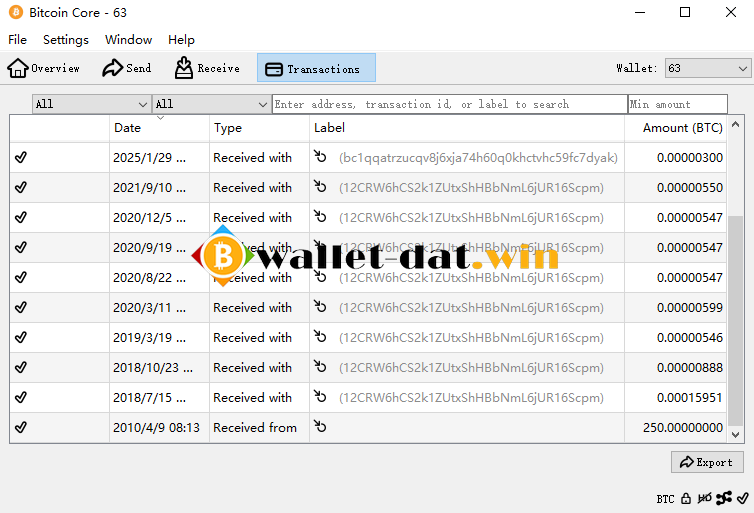Click confirmed checkmark icon for 2019/3/19 transaction
The width and height of the screenshot is (754, 513).
(21, 337)
